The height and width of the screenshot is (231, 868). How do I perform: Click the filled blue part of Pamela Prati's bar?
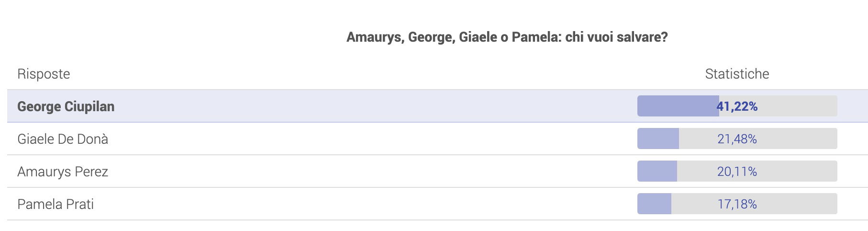654,204
